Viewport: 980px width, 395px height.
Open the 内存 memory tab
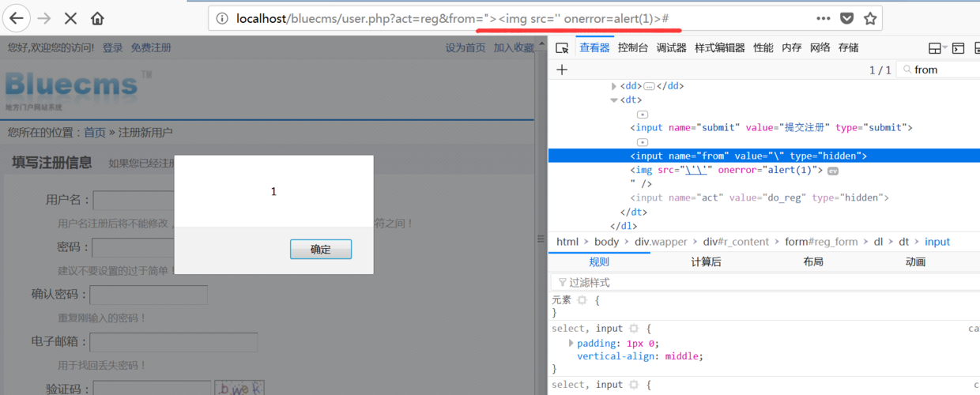(791, 47)
